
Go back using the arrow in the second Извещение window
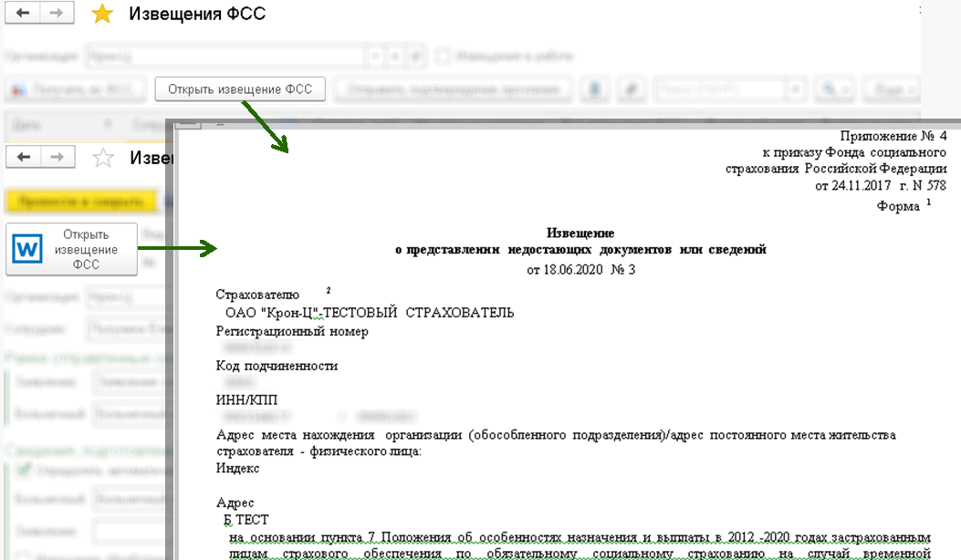tap(24, 157)
